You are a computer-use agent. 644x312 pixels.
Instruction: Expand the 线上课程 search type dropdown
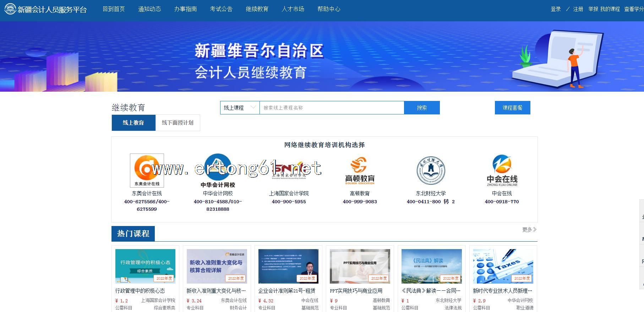click(240, 108)
